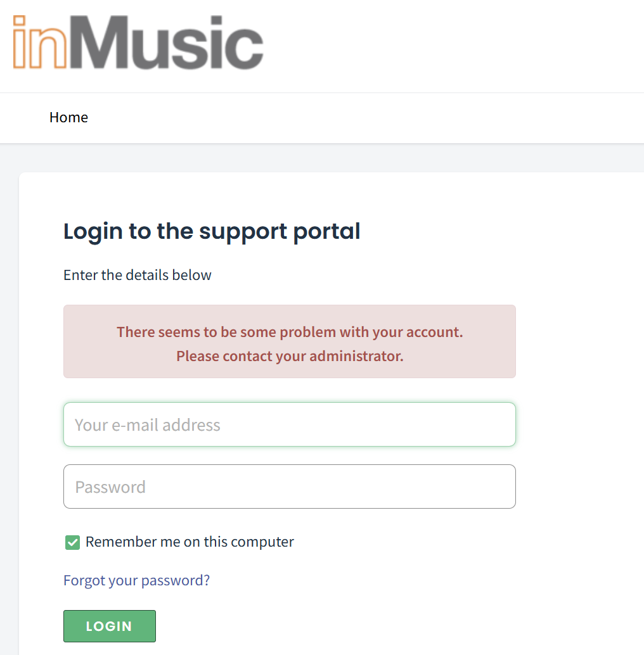Click "There seems to be some problem" text
This screenshot has height=655, width=644.
(x=226, y=332)
